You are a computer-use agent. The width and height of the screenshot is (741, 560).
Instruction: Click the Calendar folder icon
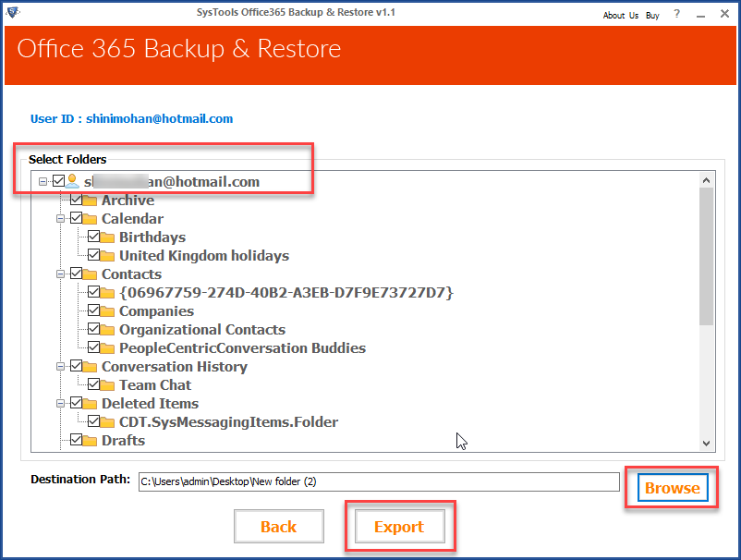pyautogui.click(x=92, y=218)
